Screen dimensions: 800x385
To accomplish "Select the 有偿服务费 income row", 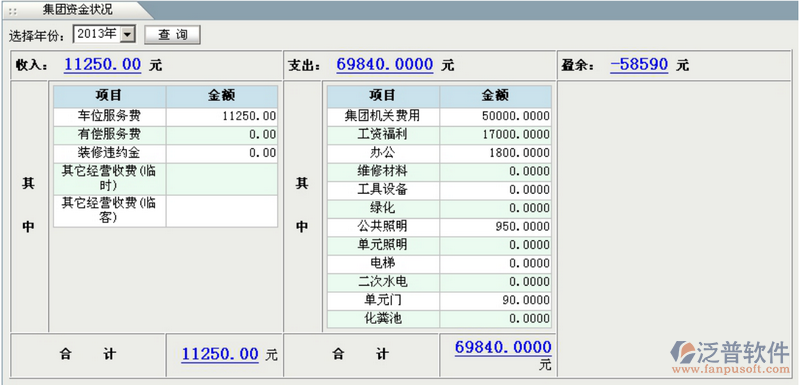I will pyautogui.click(x=166, y=135).
